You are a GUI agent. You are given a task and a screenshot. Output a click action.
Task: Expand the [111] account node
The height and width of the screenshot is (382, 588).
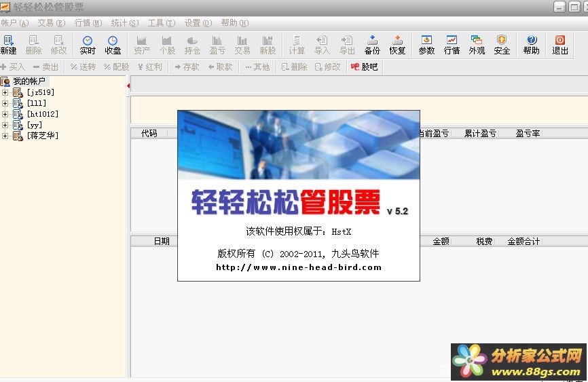point(5,103)
